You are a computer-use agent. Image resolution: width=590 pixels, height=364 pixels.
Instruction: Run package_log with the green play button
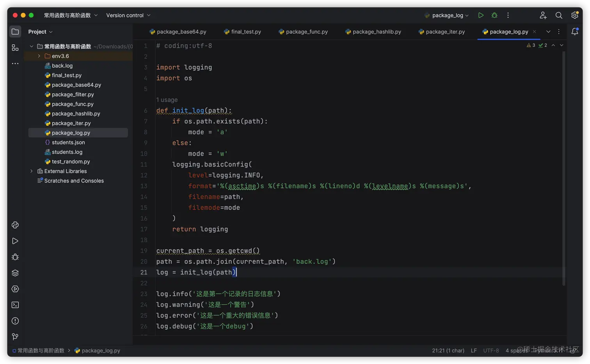pyautogui.click(x=481, y=15)
